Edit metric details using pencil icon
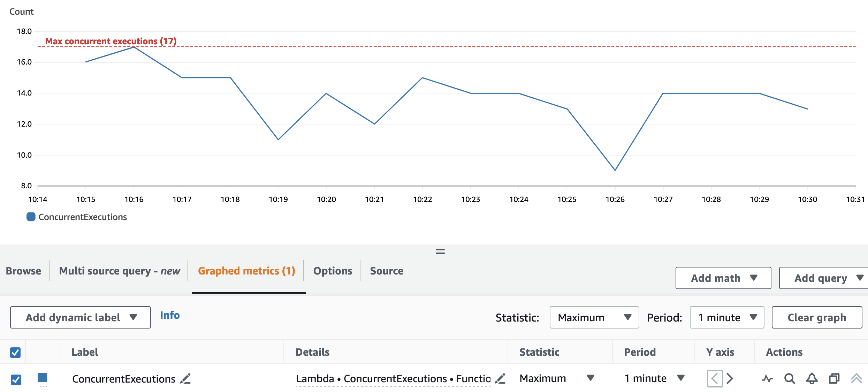Image resolution: width=868 pixels, height=392 pixels. [500, 379]
